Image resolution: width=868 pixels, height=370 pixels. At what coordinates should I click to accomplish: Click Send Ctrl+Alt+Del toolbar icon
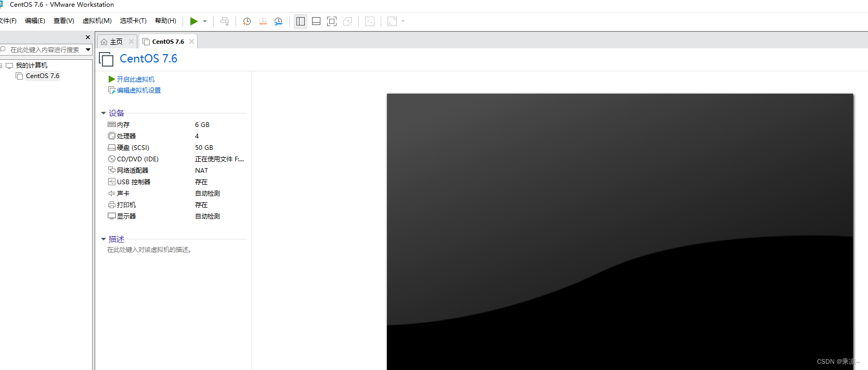(225, 21)
